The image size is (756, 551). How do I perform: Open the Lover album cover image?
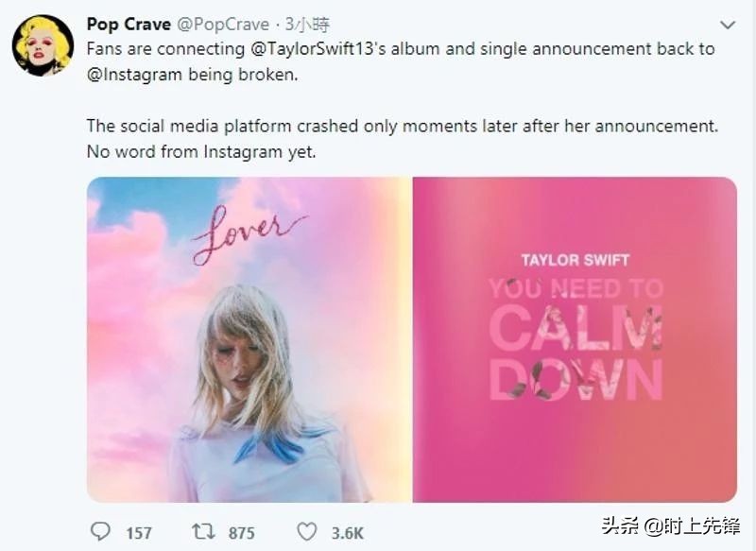point(249,339)
